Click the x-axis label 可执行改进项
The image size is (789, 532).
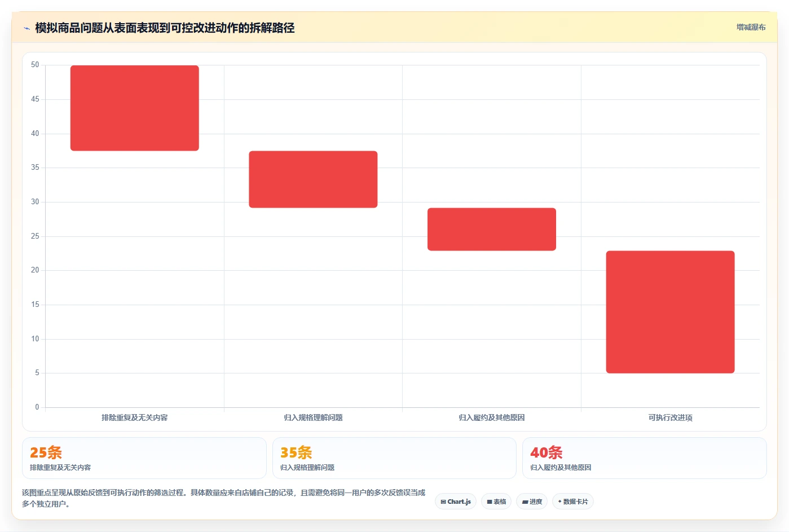670,417
